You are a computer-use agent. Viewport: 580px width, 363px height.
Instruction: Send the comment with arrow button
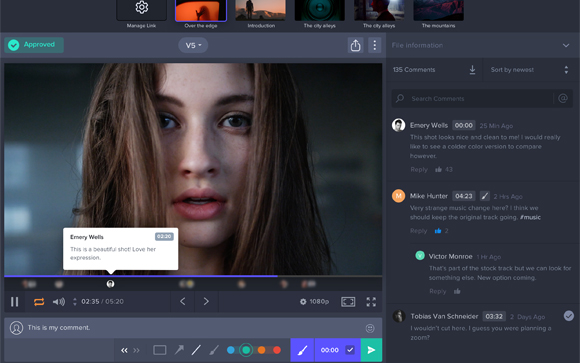[x=371, y=350]
